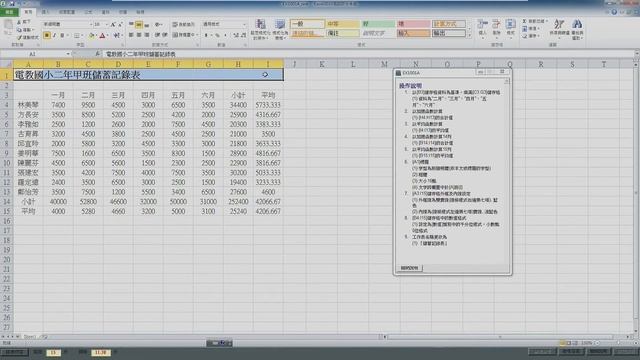Switch to the Data ribbon tab

pyautogui.click(x=106, y=12)
